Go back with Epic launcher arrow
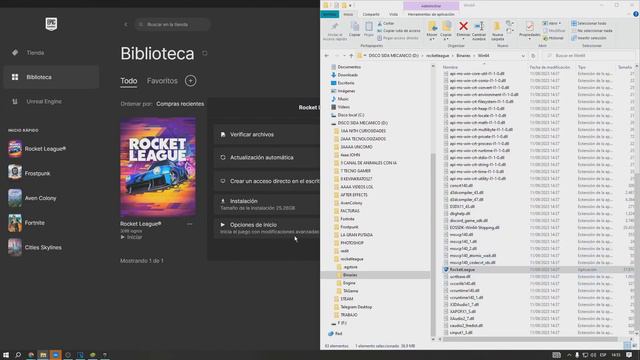The width and height of the screenshot is (640, 360). (126, 24)
